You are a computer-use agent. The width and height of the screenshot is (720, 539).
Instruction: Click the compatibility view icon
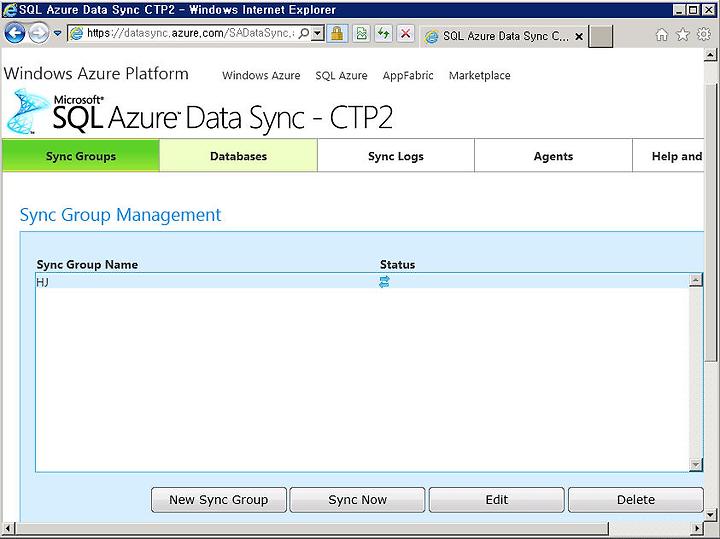click(x=362, y=34)
